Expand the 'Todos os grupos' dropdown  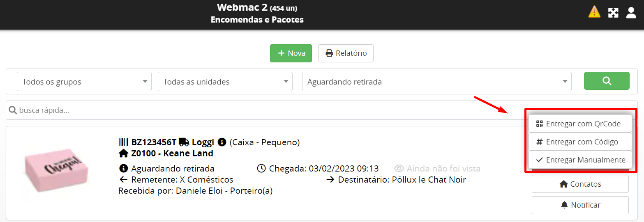84,82
